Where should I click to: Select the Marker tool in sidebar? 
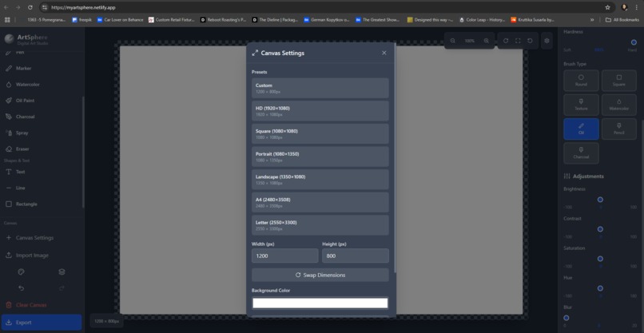click(41, 68)
